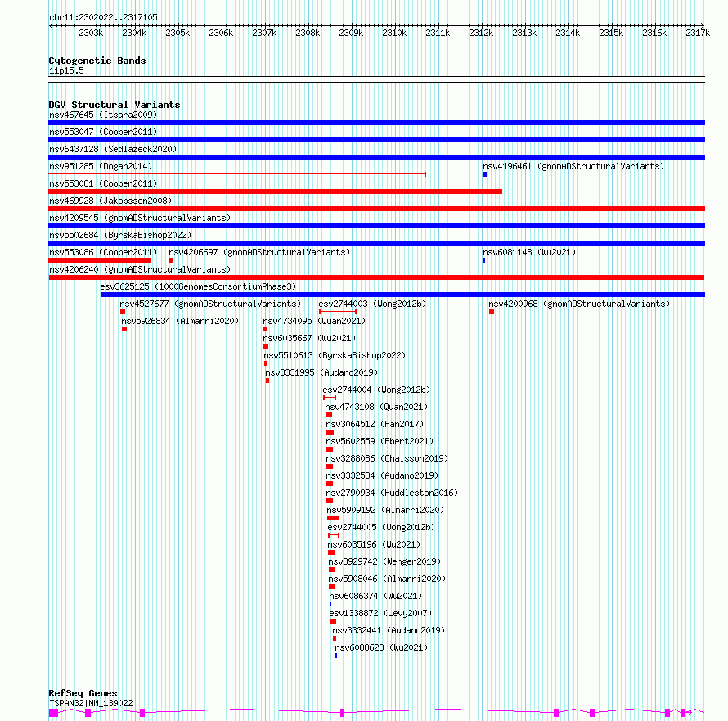Click red marker under nsv6035667 (Wu2021)
Viewport: 728px width, 721px height.
click(266, 346)
